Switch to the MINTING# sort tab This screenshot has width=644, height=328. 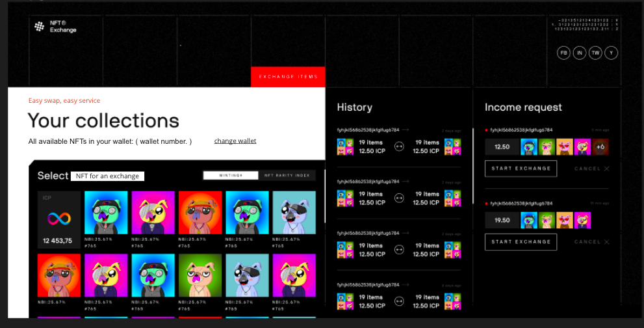tap(231, 175)
